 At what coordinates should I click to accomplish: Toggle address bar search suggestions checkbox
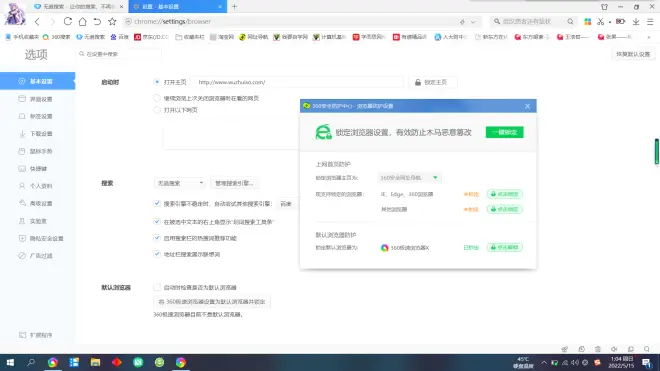157,254
